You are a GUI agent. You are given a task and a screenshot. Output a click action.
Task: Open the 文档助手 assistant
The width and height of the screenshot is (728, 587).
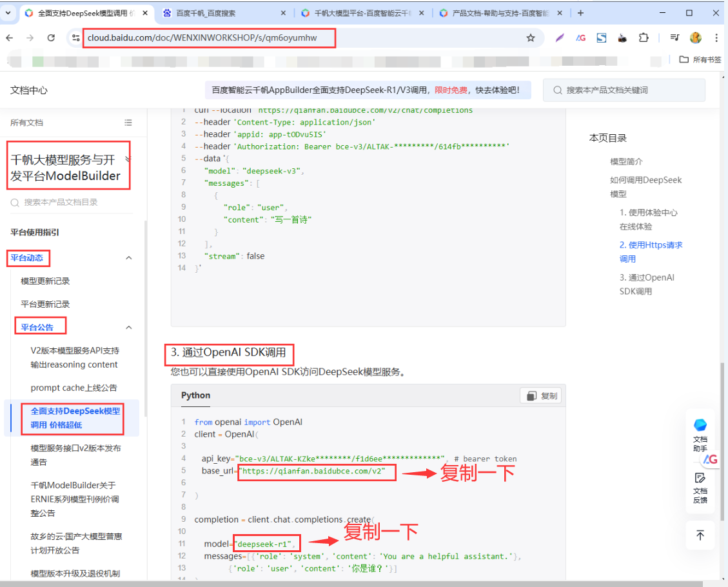pos(700,435)
